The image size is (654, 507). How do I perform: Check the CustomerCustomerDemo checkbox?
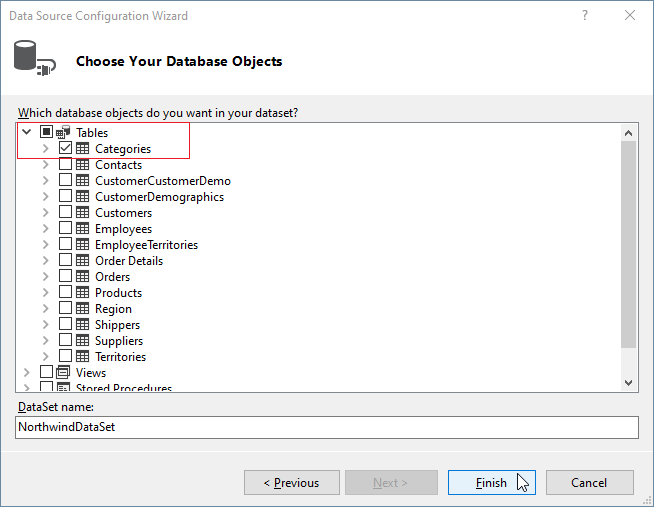(65, 180)
